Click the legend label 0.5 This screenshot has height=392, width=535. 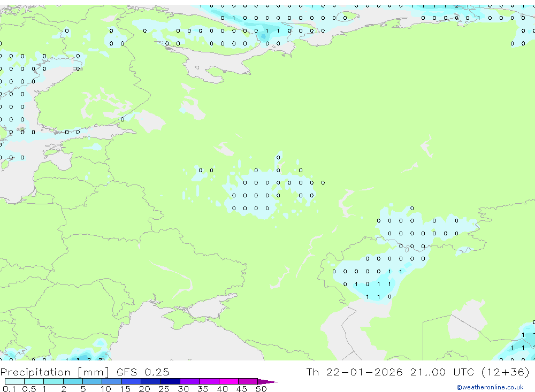[x=29, y=389]
